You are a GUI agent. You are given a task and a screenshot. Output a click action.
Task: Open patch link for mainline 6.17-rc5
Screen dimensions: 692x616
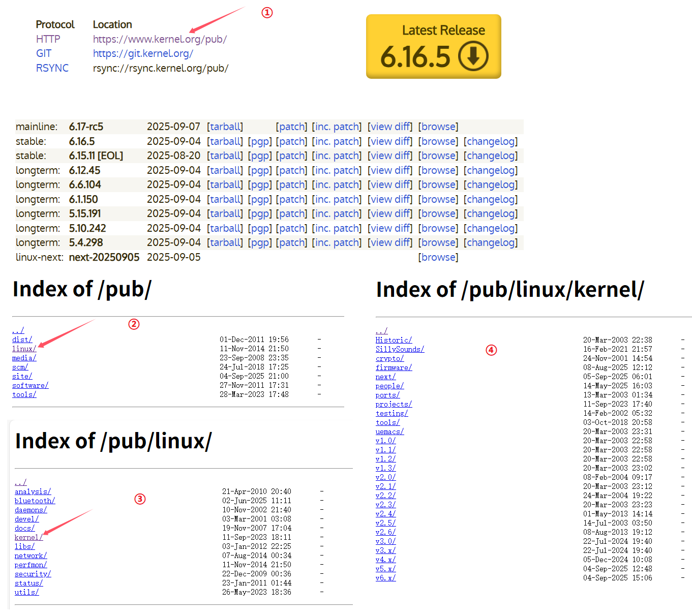[292, 127]
